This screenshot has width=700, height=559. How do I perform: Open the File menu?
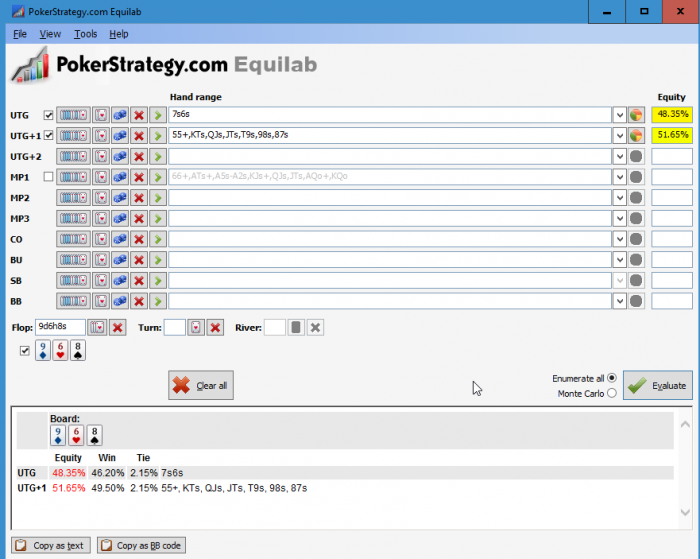[x=20, y=34]
